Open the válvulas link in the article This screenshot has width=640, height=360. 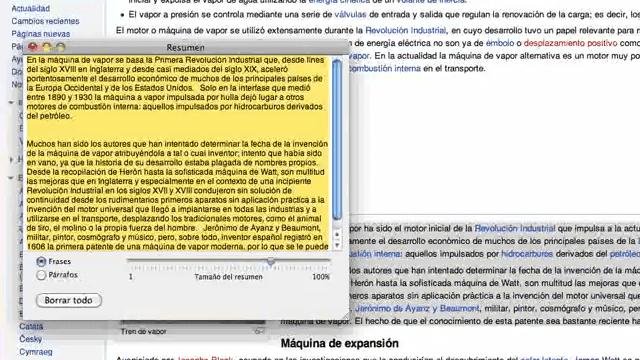tap(350, 14)
